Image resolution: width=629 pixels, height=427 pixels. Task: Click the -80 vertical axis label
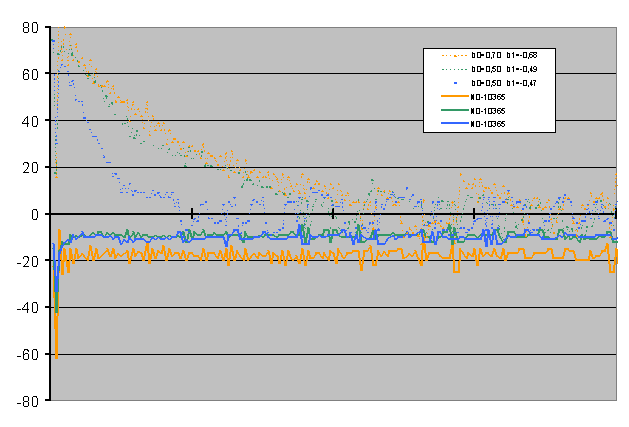[27, 401]
